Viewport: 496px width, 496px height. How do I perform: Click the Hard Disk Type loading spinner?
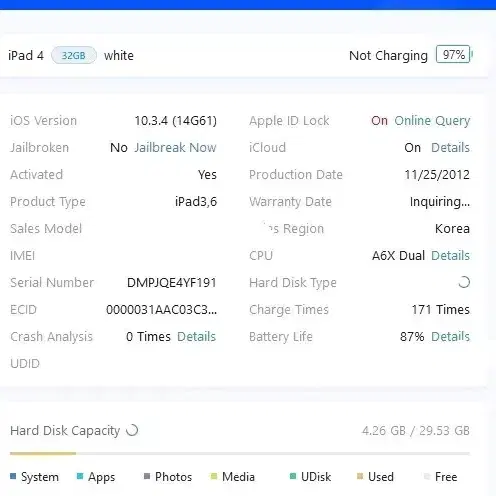(x=464, y=282)
